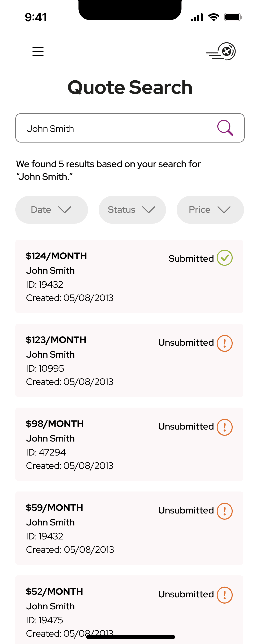Open the $52/MONTH quote ID 19475
The width and height of the screenshot is (260, 644).
click(129, 610)
